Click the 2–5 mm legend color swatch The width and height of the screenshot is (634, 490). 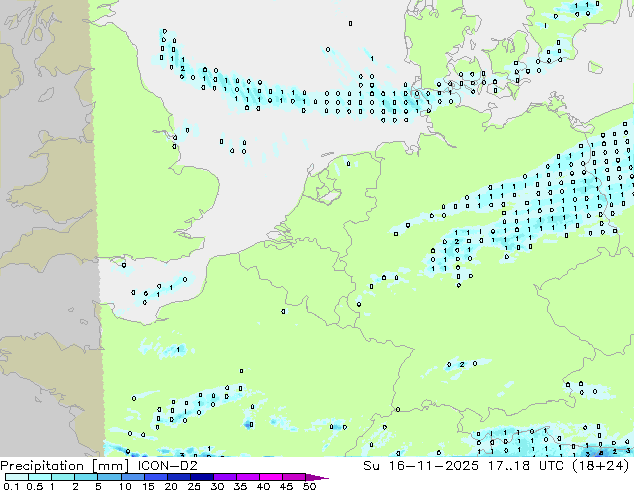click(x=86, y=477)
